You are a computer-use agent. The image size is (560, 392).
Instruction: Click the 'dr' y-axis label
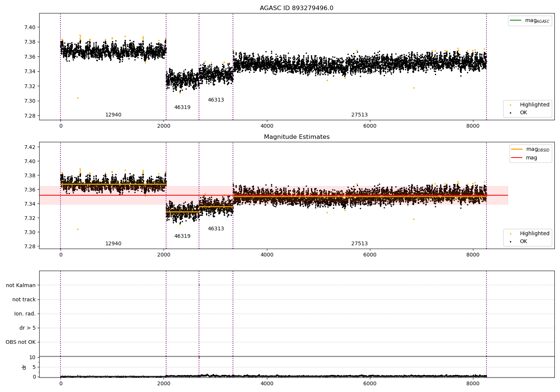pyautogui.click(x=24, y=367)
